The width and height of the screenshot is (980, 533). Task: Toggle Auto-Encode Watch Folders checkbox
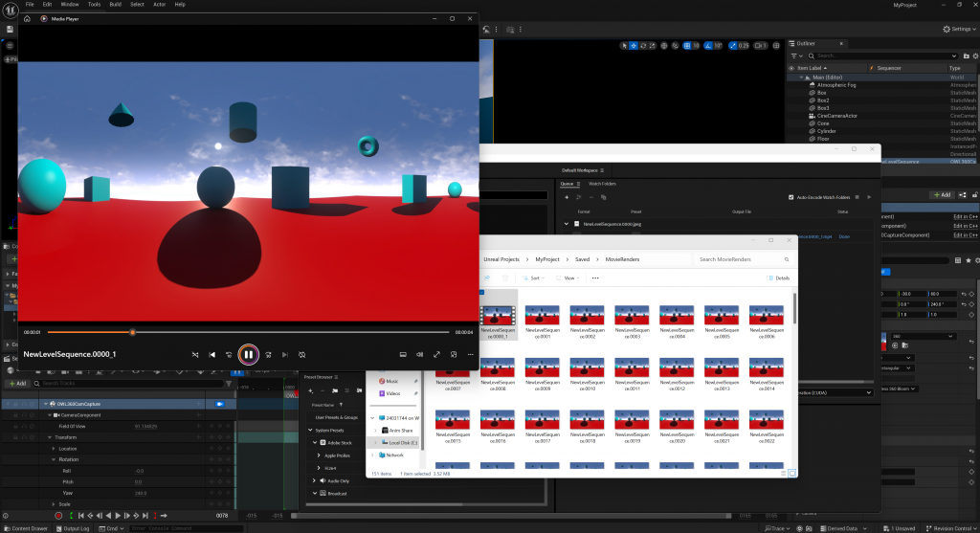(x=791, y=197)
